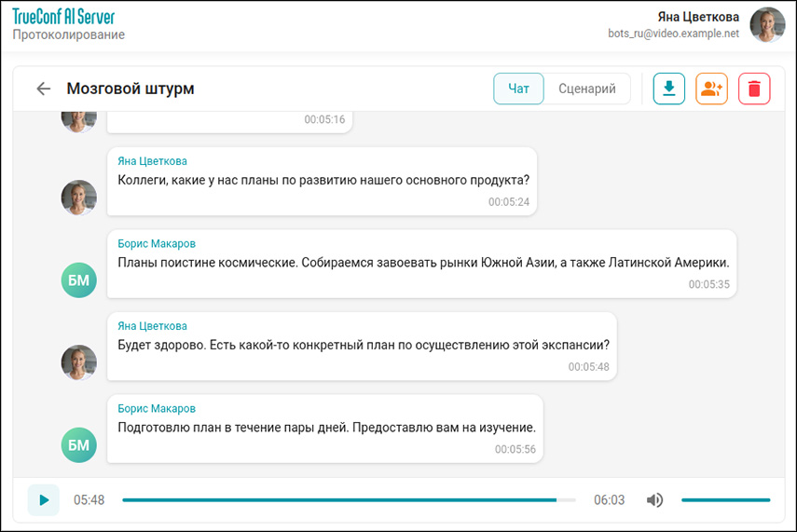The height and width of the screenshot is (532, 797).
Task: Select the message about Южной Азии markets
Action: pos(423,263)
